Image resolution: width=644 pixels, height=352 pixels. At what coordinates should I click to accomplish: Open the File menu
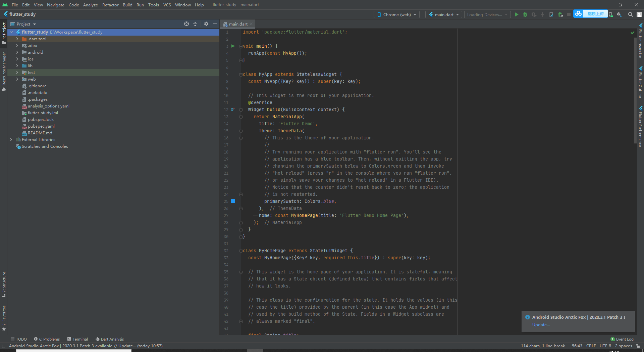15,5
